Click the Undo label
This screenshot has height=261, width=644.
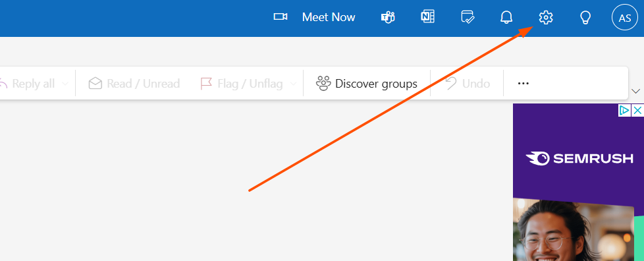tap(476, 84)
